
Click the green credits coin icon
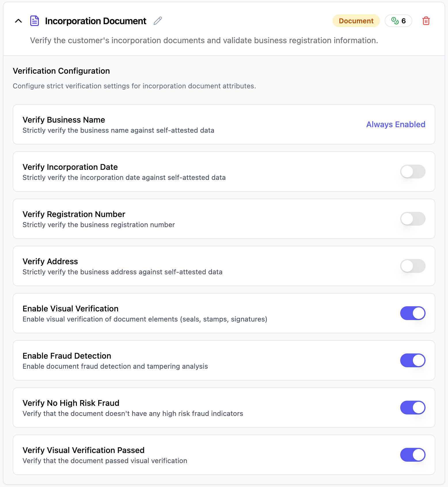click(395, 21)
